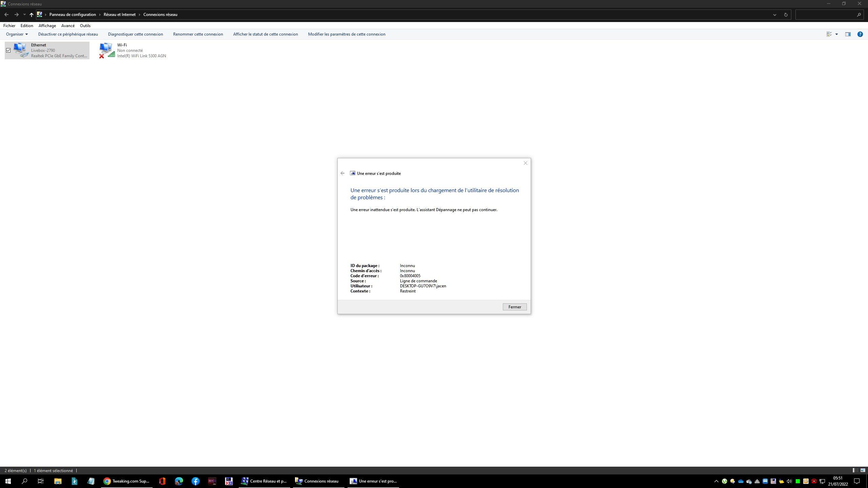The height and width of the screenshot is (488, 868).
Task: Click the Up arrow navigation icon
Action: (31, 15)
